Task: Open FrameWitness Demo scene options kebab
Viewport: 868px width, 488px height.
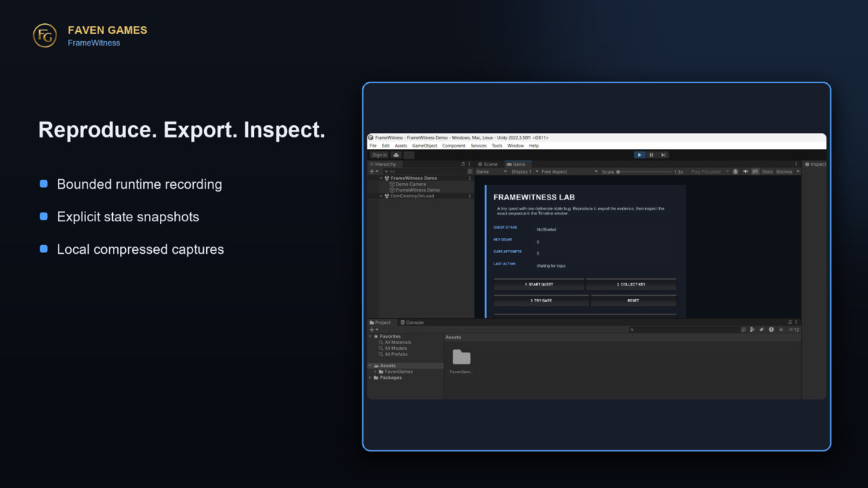Action: (469, 178)
